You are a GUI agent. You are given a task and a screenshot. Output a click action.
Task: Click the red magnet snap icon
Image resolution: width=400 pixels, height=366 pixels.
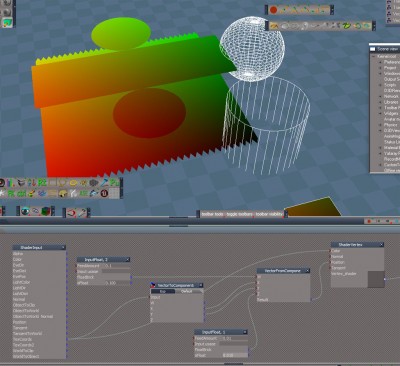tap(71, 213)
